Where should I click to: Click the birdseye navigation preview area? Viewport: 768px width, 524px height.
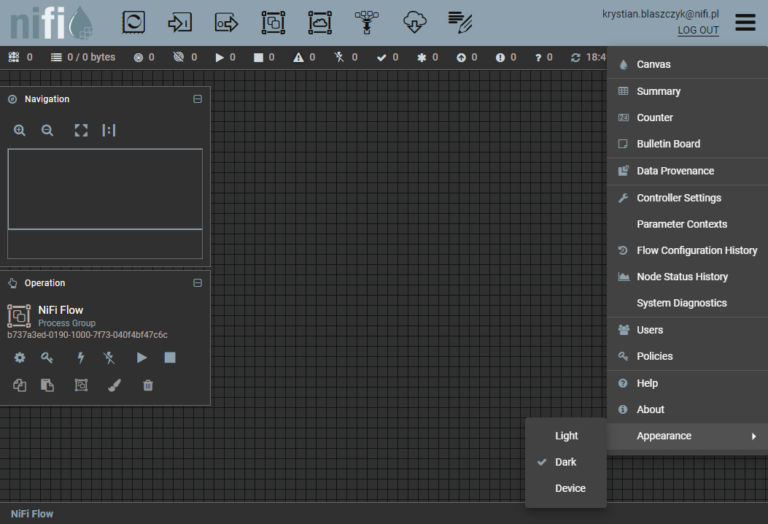tap(105, 203)
